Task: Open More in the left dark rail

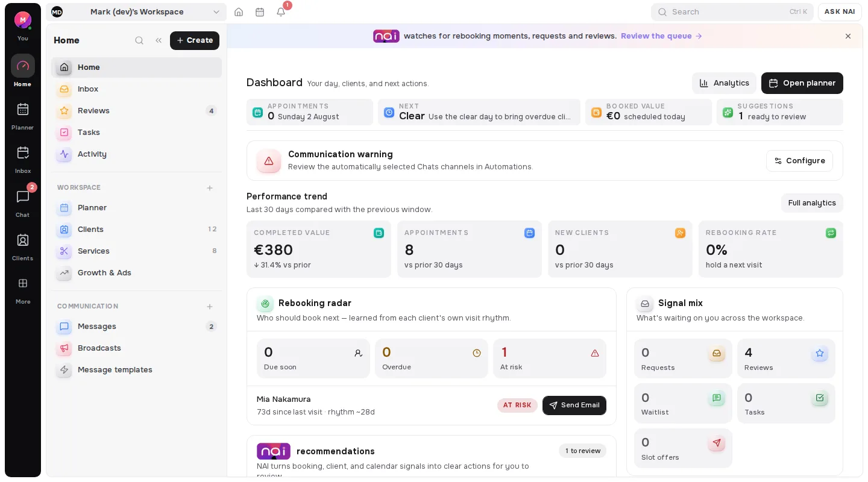Action: point(23,290)
